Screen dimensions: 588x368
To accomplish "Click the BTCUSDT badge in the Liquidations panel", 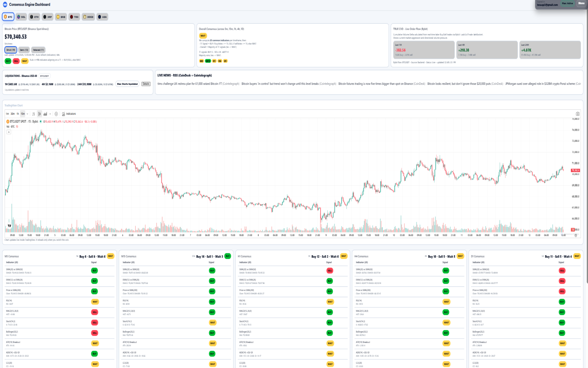I will point(44,76).
